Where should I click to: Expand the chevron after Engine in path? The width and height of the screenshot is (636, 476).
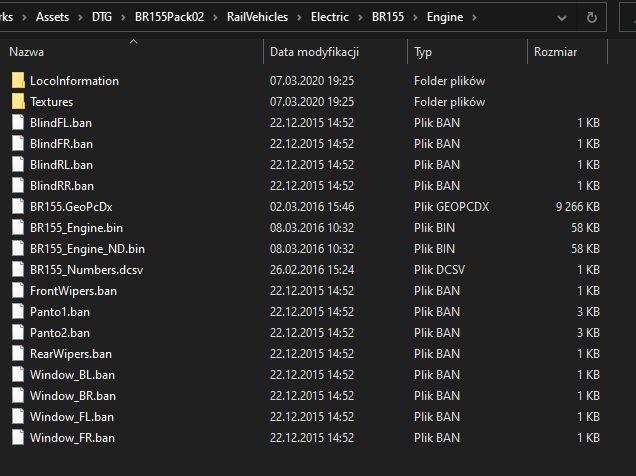[x=473, y=17]
